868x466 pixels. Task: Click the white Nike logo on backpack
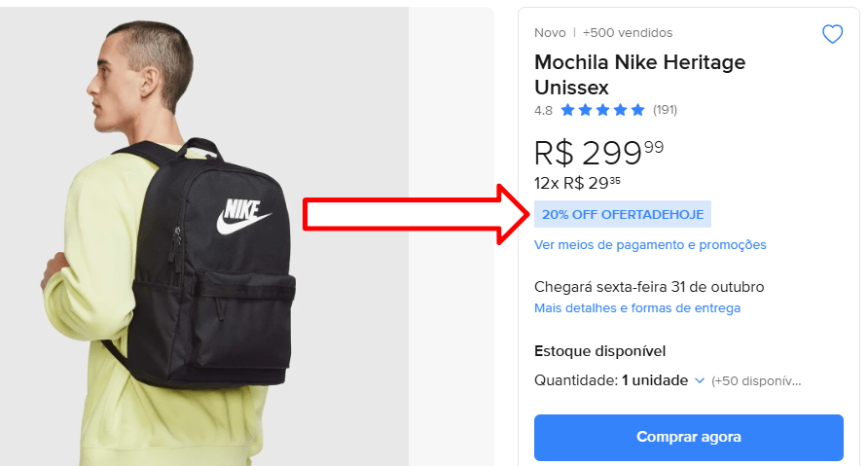(242, 216)
